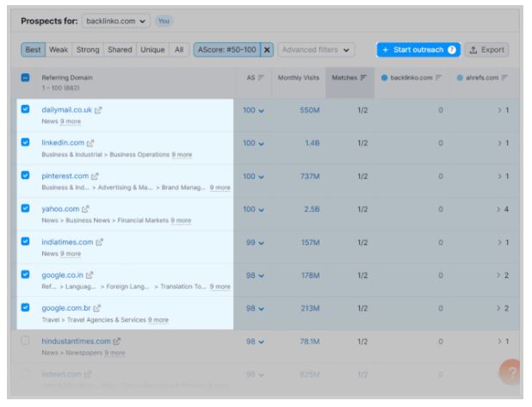Open the hindustantimes.com domain link
The image size is (532, 407).
tap(76, 342)
